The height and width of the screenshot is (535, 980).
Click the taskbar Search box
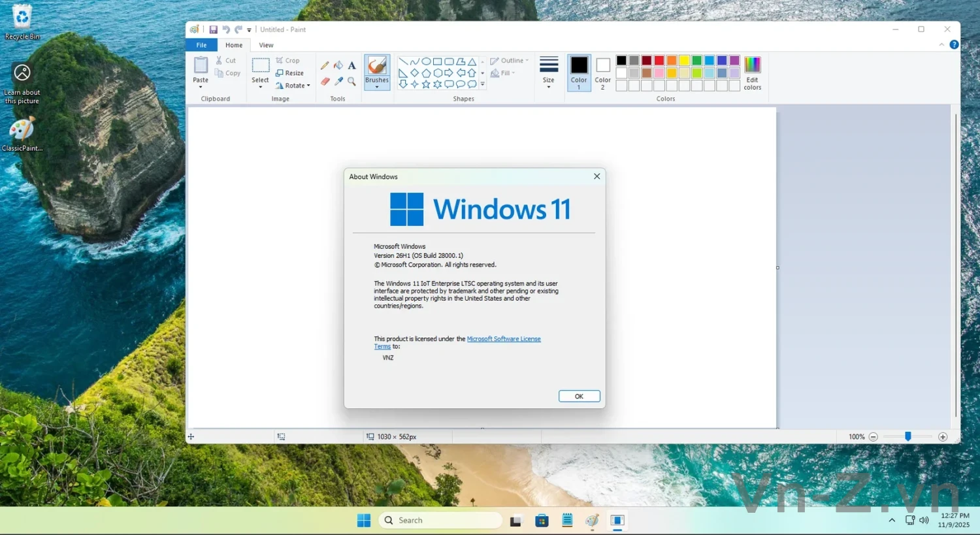[x=440, y=520]
